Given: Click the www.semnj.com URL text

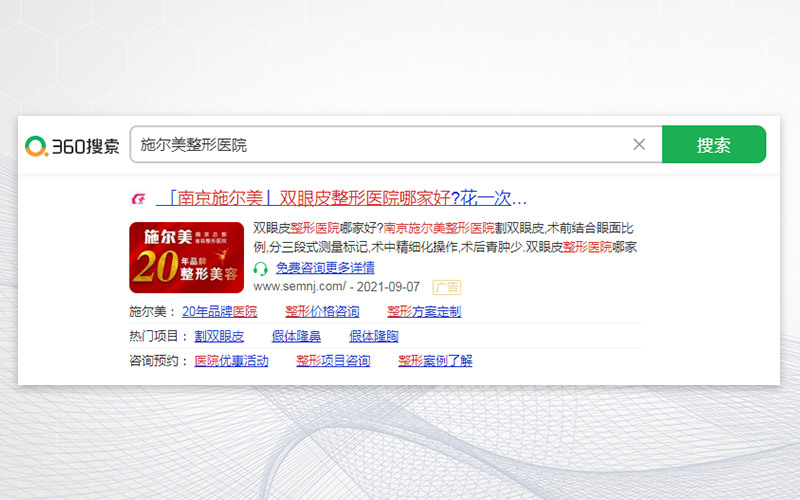Looking at the screenshot, I should click(300, 287).
